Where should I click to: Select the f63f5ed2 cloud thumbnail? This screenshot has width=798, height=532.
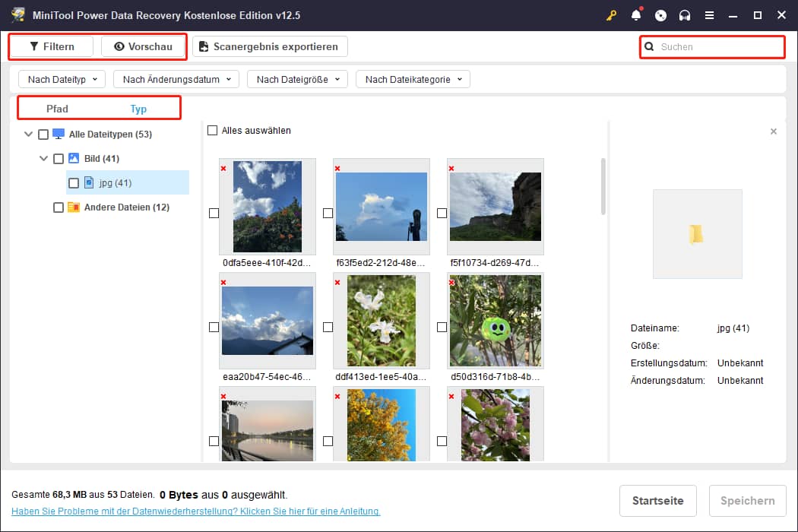pyautogui.click(x=382, y=207)
